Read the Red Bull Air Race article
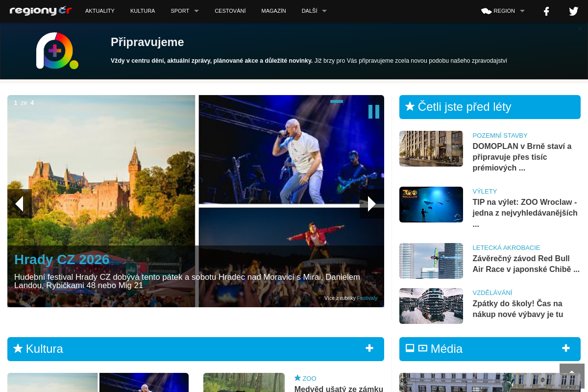 526,264
